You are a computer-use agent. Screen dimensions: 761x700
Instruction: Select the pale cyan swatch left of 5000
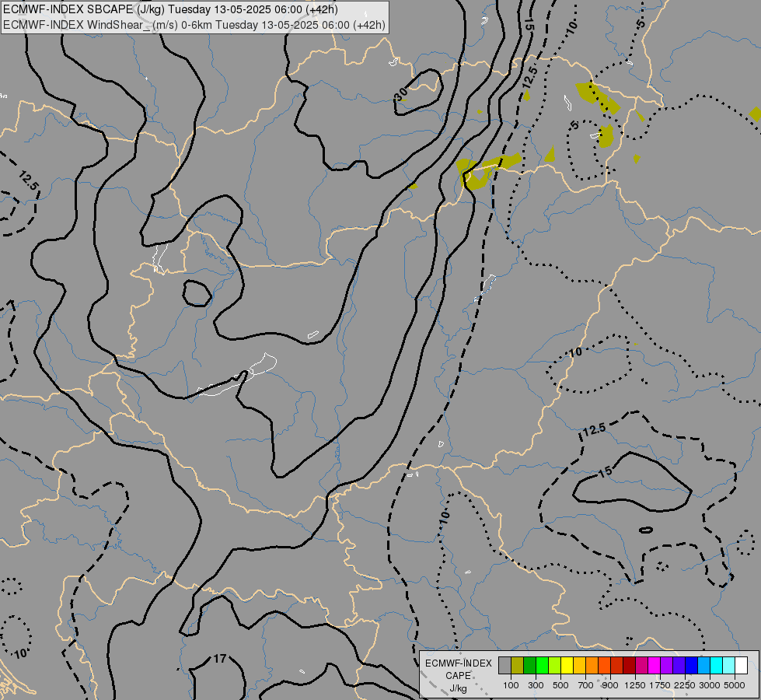(x=729, y=665)
